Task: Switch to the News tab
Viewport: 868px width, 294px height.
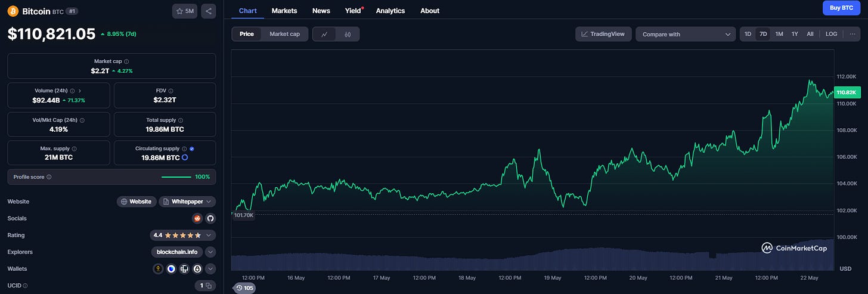Action: [x=321, y=11]
